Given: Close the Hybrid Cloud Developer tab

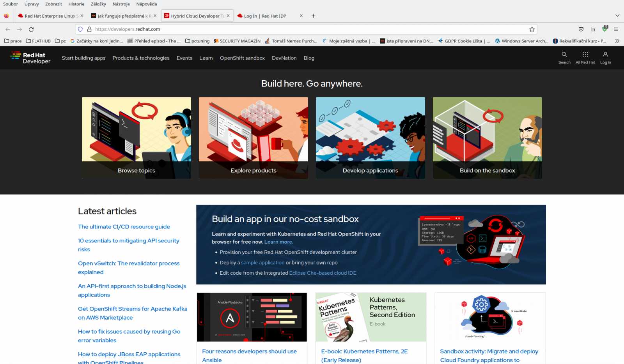Looking at the screenshot, I should coord(228,16).
